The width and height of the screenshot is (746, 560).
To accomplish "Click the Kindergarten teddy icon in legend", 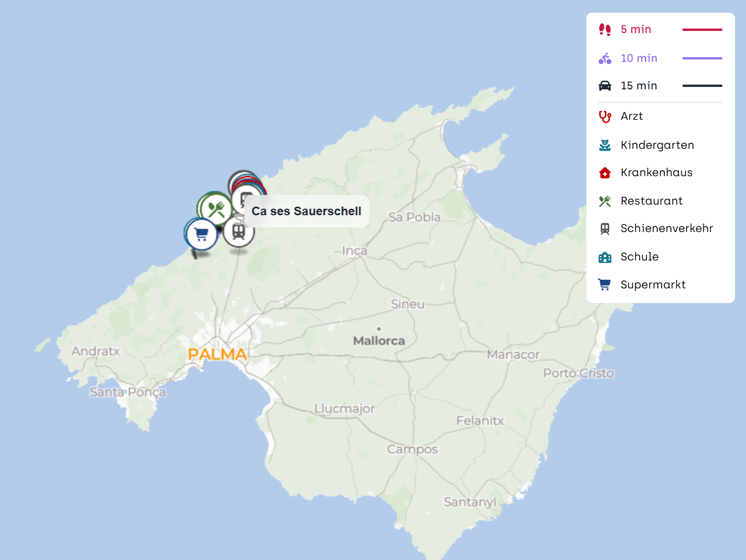I will click(x=604, y=145).
